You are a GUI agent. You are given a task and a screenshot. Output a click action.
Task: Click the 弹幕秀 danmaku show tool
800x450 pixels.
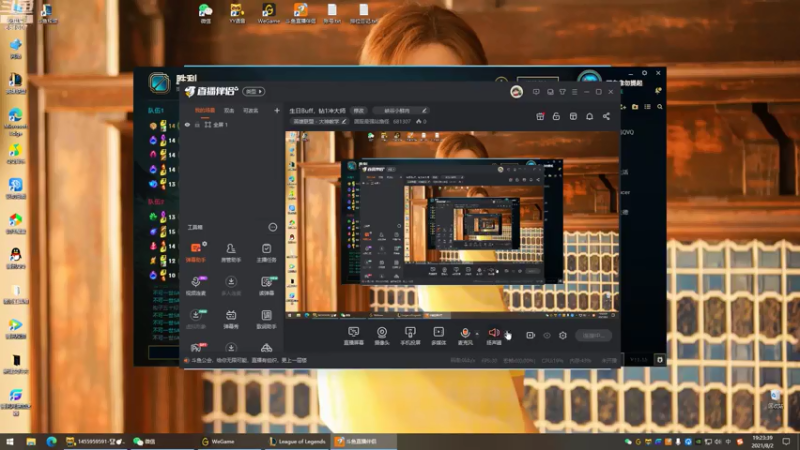[x=231, y=318]
